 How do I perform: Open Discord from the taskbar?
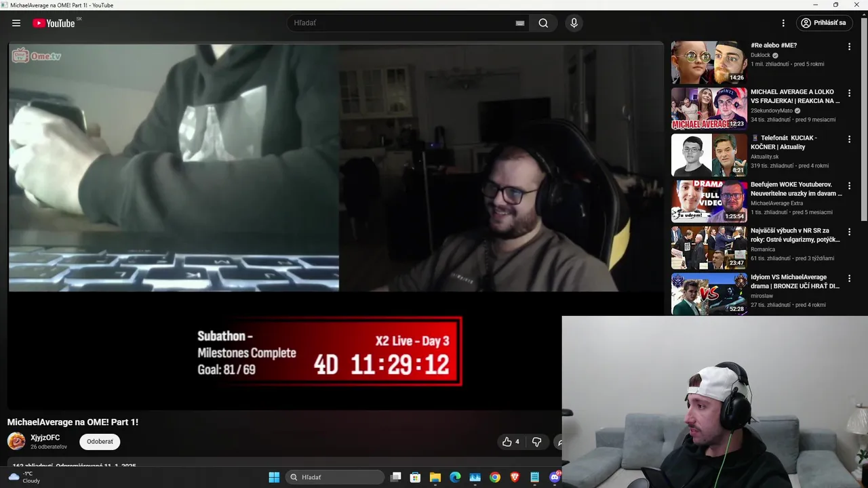pyautogui.click(x=555, y=477)
